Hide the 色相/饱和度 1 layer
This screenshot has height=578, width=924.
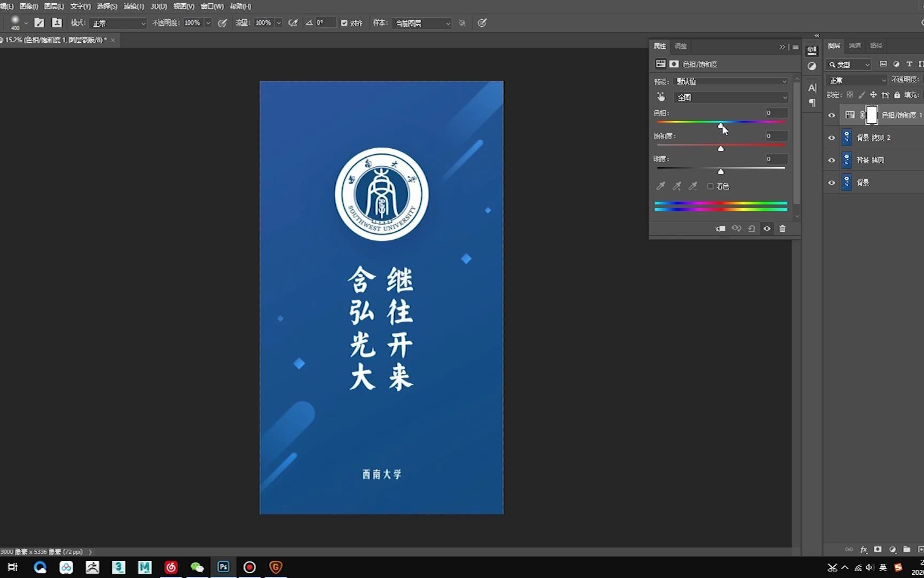point(831,115)
